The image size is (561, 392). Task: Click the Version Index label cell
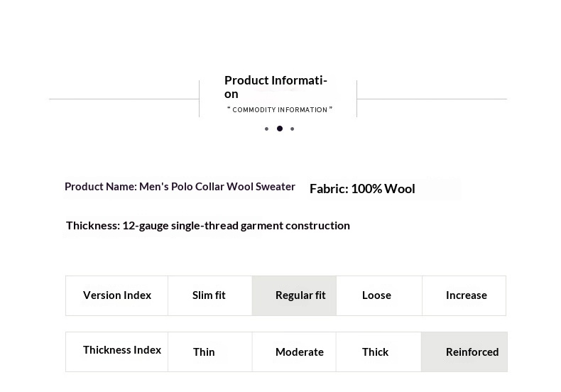coord(117,295)
